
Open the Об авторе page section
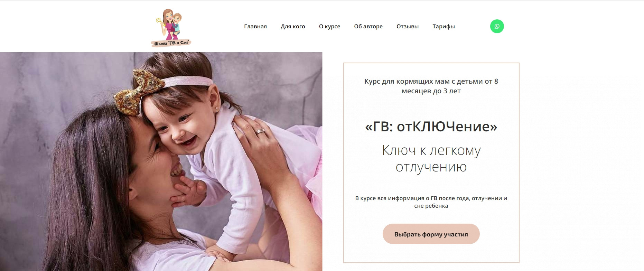coord(368,26)
